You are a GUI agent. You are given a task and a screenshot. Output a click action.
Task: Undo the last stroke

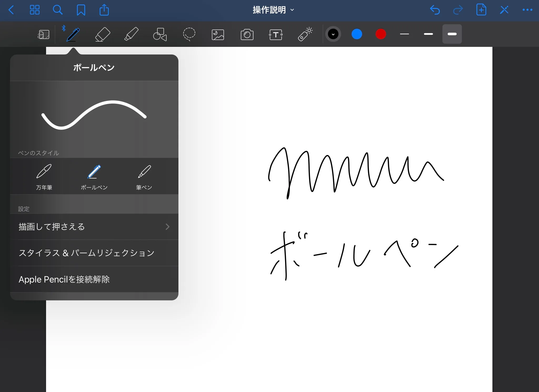pyautogui.click(x=435, y=10)
